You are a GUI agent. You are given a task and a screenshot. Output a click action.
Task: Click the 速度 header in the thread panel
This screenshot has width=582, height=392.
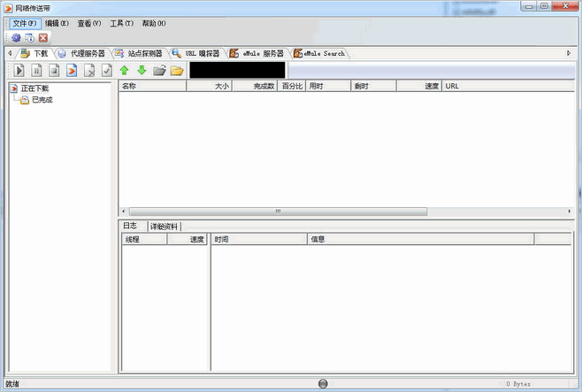click(188, 240)
